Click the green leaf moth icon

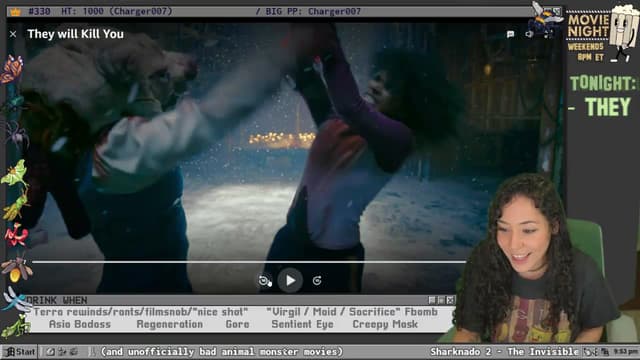tap(15, 173)
